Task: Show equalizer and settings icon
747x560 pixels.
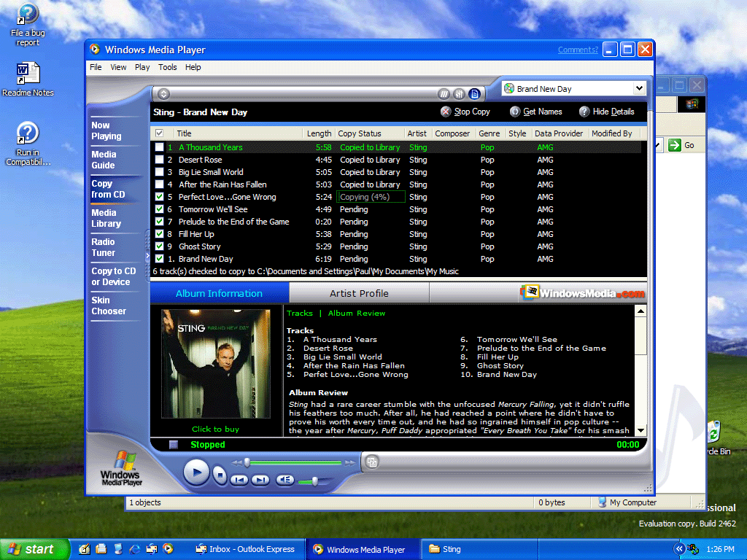Action: coord(460,94)
